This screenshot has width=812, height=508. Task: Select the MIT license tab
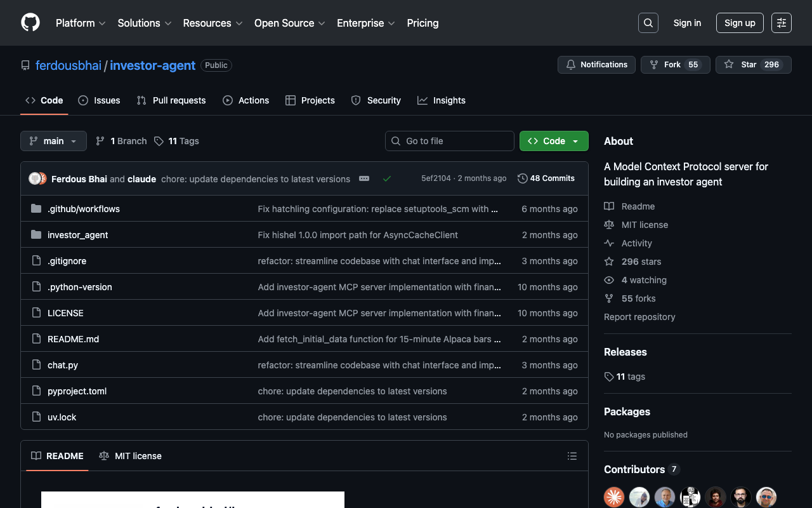131,456
